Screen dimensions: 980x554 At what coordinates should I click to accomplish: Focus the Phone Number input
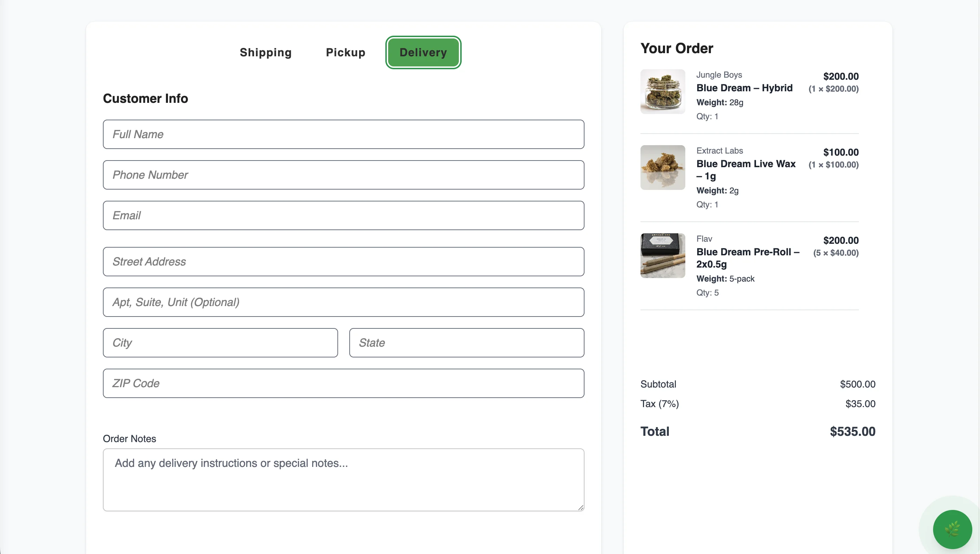pyautogui.click(x=343, y=175)
